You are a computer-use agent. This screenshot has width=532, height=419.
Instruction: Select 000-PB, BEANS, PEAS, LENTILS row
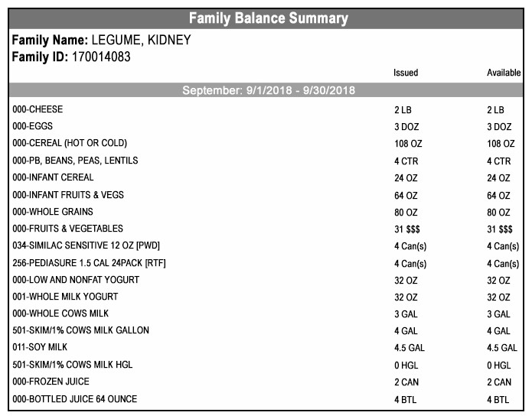coord(75,161)
